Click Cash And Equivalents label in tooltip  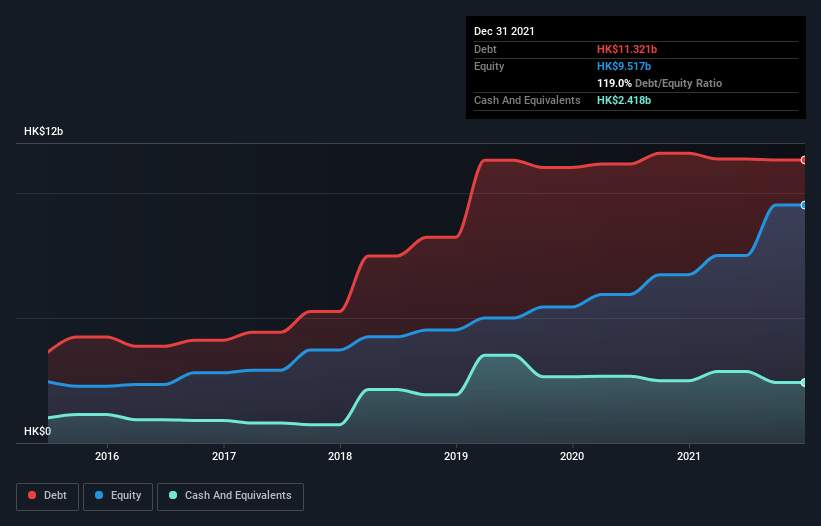[x=527, y=100]
